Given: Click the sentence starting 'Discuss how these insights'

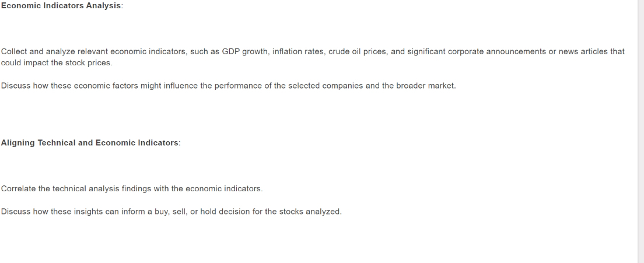Looking at the screenshot, I should pyautogui.click(x=171, y=212).
